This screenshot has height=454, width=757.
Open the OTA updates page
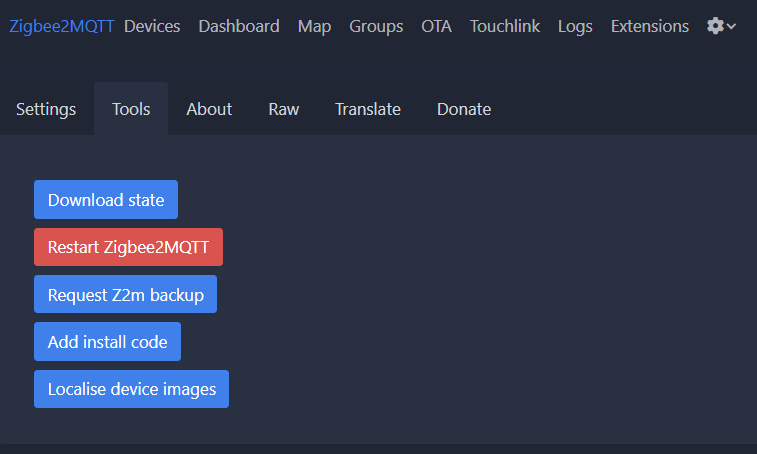click(436, 26)
